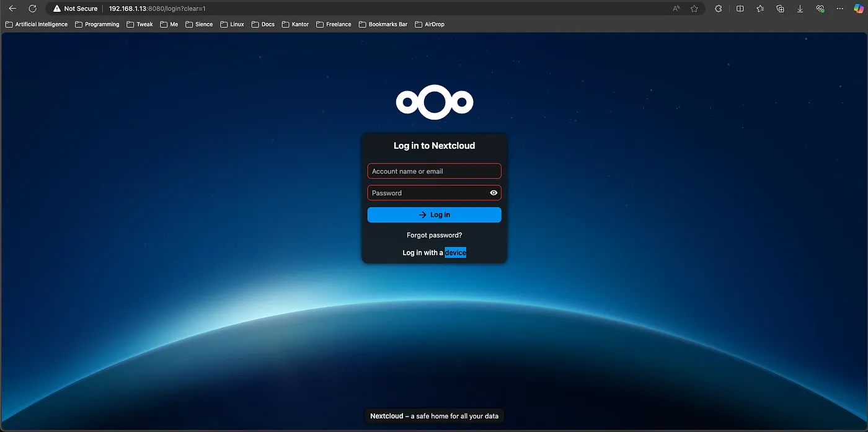
Task: Click the Nextcloud logo
Action: 435,102
